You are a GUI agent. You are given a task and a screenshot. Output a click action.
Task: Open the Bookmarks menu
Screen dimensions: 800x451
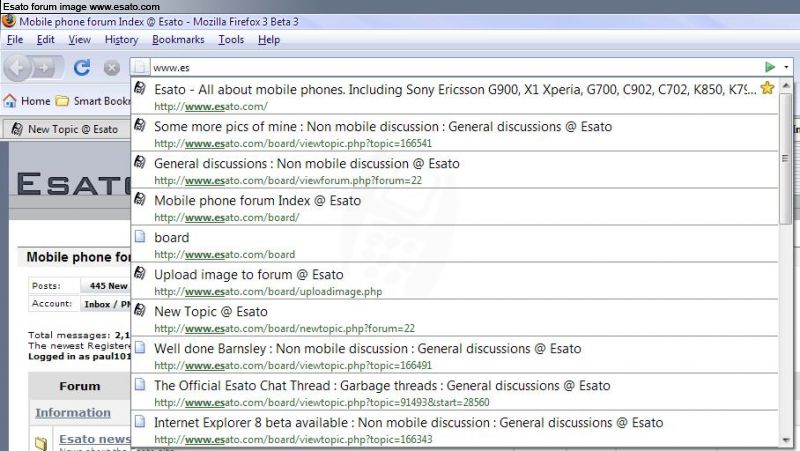pyautogui.click(x=178, y=39)
